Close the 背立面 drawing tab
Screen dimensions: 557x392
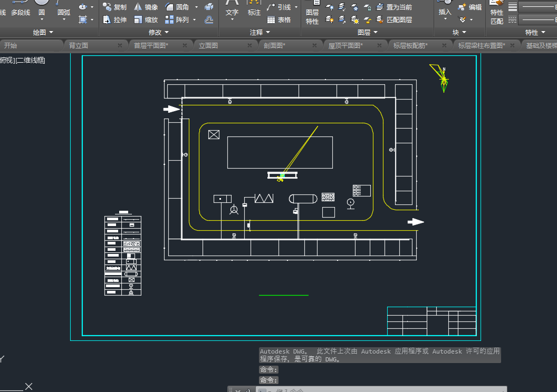coord(119,46)
